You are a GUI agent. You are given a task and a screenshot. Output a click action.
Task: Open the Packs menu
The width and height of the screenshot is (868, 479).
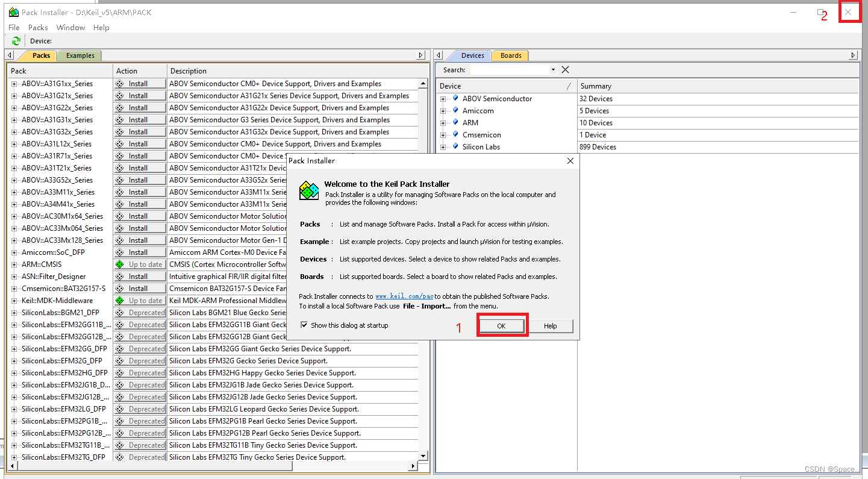[x=38, y=27]
